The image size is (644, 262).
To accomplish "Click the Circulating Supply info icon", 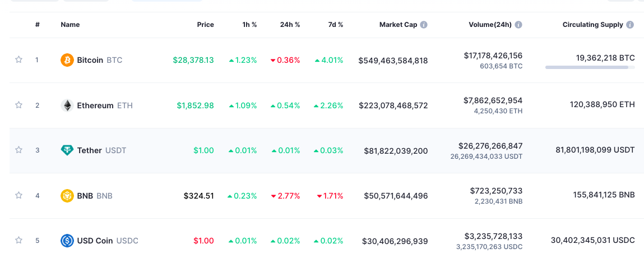I will pyautogui.click(x=630, y=25).
